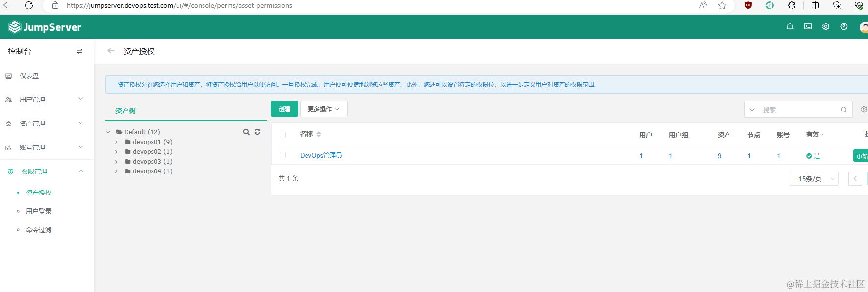
Task: View site info lock icon
Action: pyautogui.click(x=55, y=5)
